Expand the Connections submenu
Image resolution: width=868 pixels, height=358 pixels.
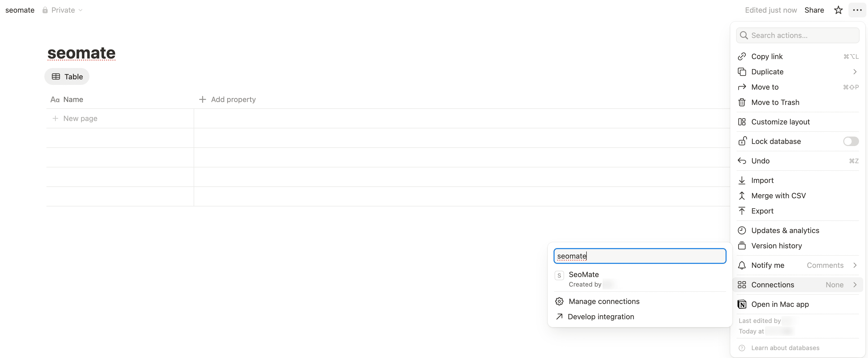point(855,285)
